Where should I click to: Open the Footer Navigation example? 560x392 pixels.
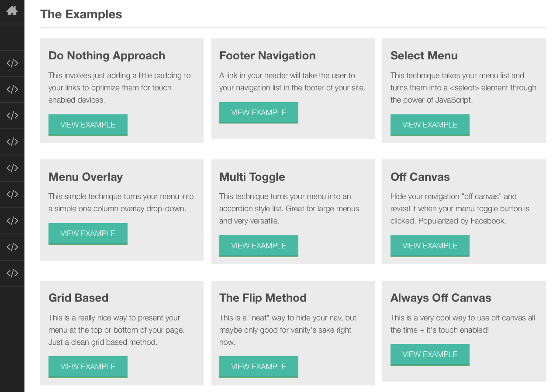tap(259, 113)
